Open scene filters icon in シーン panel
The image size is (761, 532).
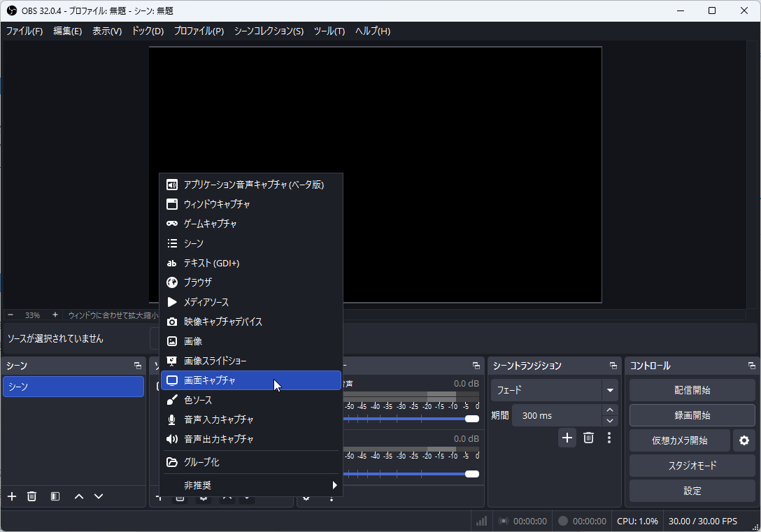click(55, 496)
